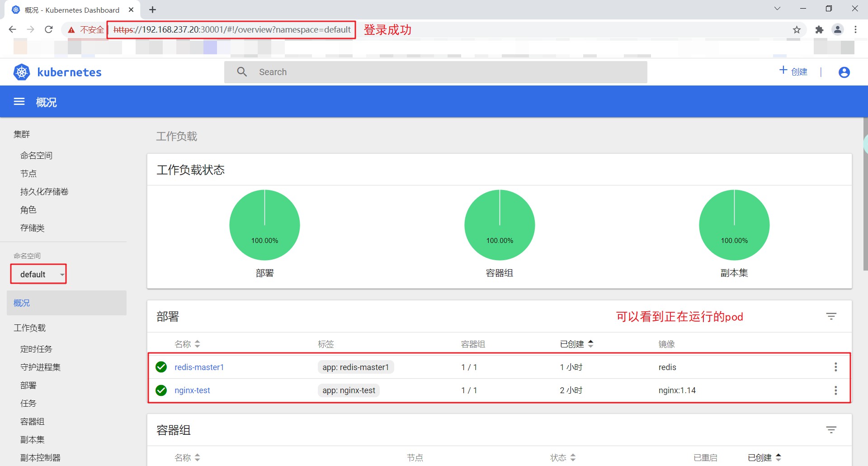Open Chrome's three-dot menu

(855, 29)
